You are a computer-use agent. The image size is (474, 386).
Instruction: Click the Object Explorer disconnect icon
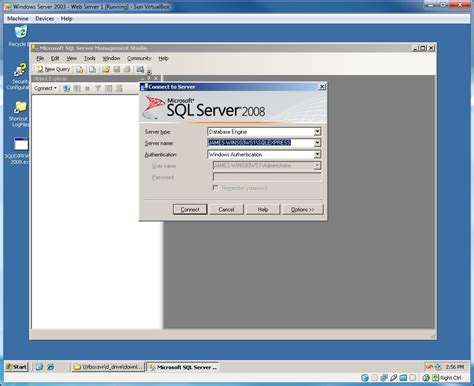coord(77,88)
